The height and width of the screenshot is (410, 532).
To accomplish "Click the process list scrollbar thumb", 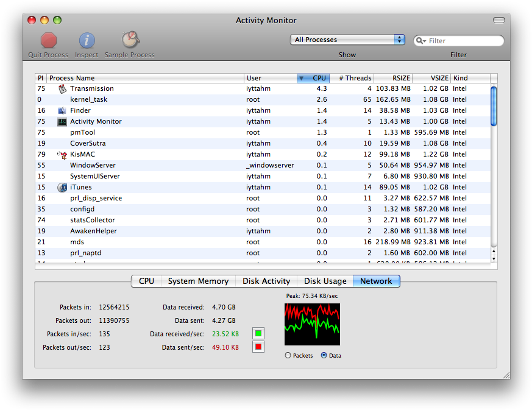I will (494, 105).
